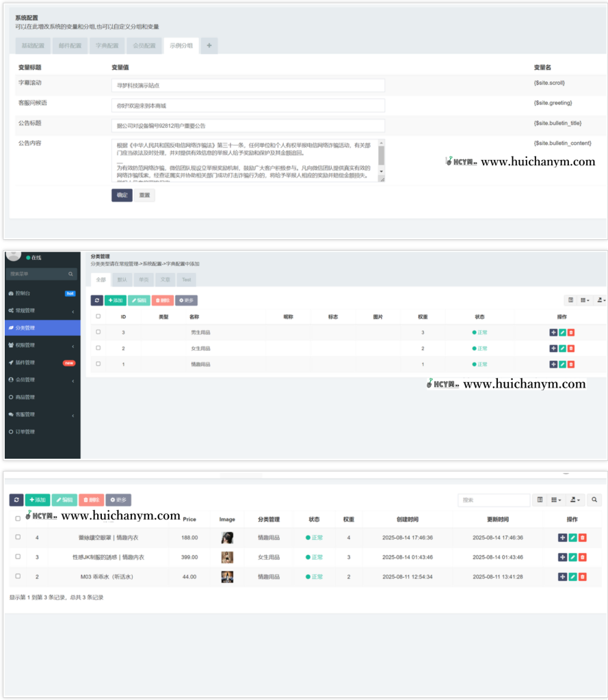Click the edit pencil icon for 男生用品 row

point(562,332)
